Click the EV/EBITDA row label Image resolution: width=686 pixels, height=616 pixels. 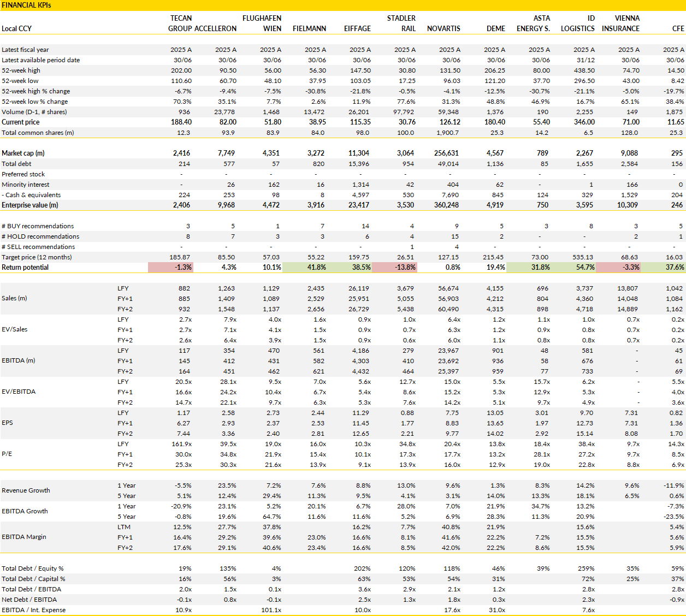[19, 392]
